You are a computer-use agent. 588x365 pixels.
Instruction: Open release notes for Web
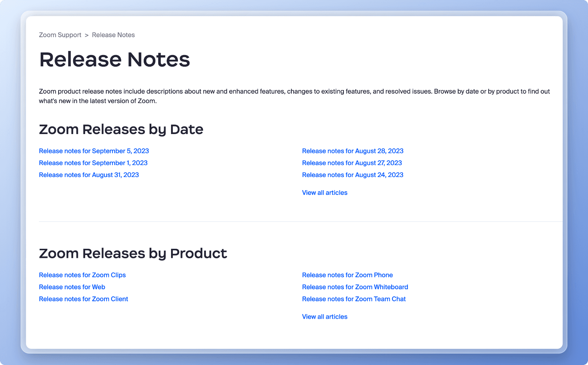click(x=72, y=287)
